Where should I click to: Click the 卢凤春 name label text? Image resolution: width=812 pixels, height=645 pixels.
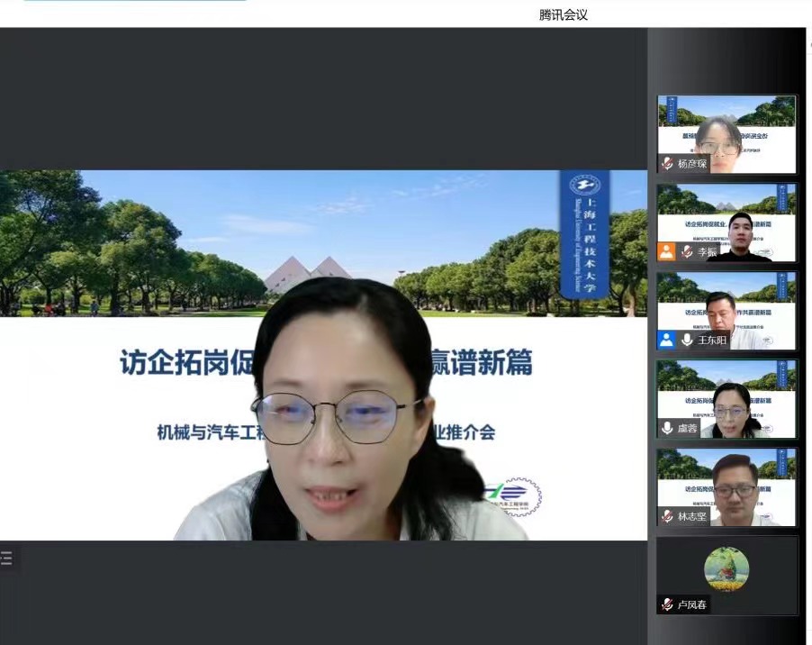coord(692,604)
